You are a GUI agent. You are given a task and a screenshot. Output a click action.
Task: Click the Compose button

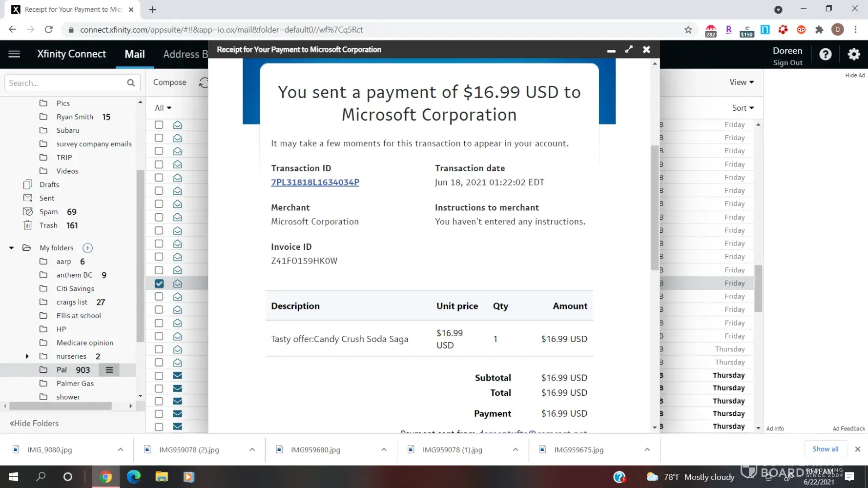tap(169, 82)
